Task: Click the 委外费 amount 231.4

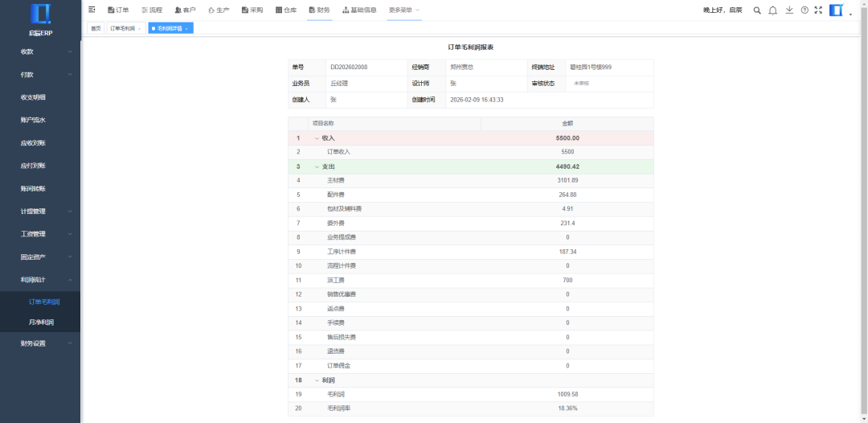Action: (567, 223)
